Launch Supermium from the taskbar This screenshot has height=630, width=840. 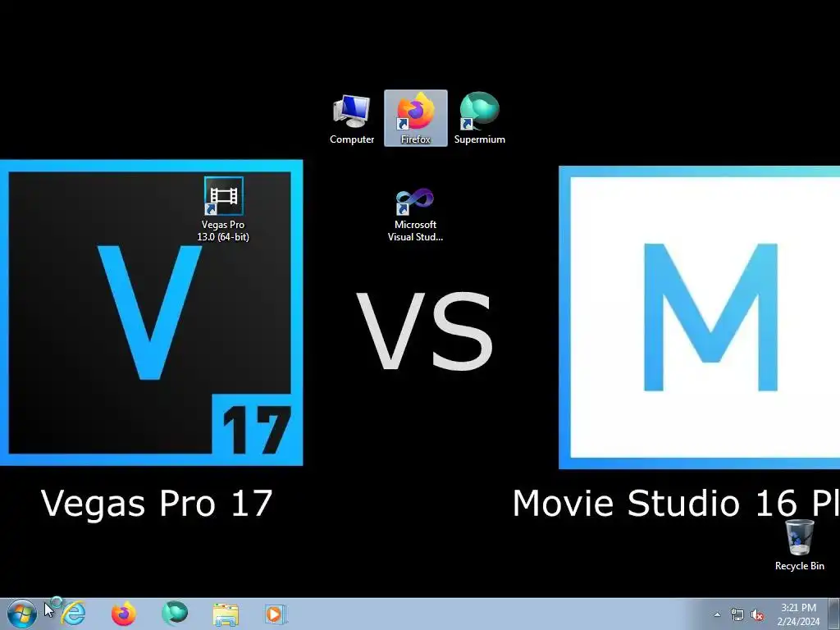(x=175, y=614)
